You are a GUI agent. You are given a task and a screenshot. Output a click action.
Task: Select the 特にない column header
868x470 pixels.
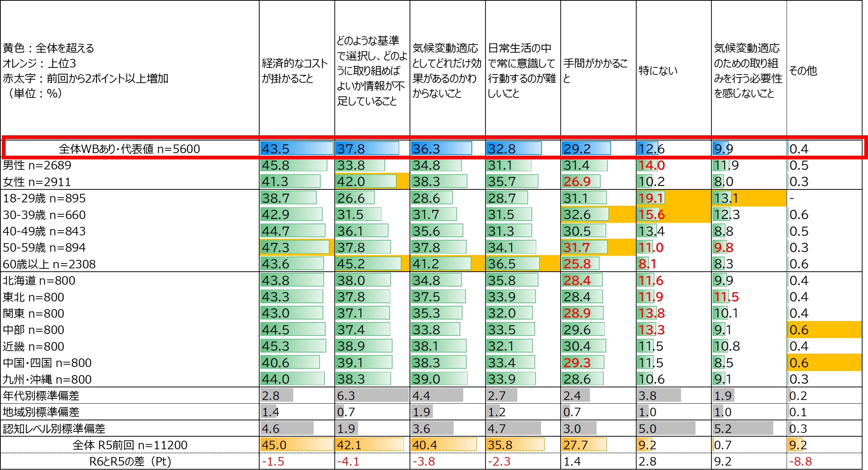(658, 71)
